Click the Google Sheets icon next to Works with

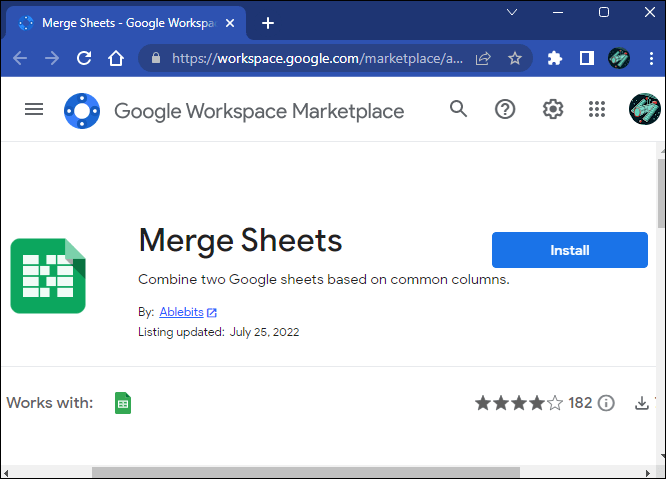coord(123,403)
